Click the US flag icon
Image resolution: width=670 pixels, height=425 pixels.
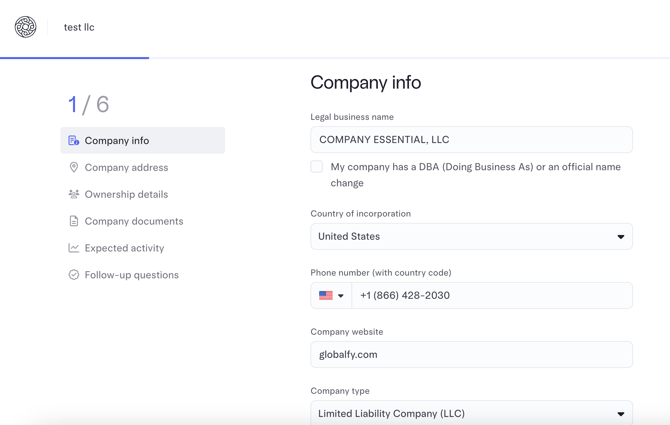pos(326,296)
